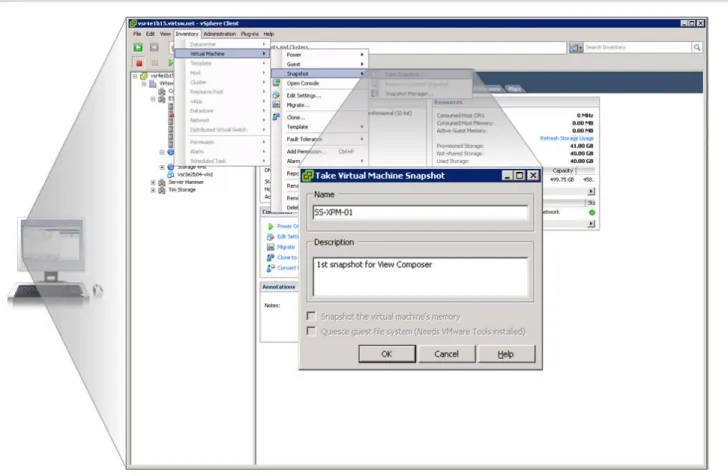Image resolution: width=728 pixels, height=476 pixels.
Task: Click the Clone to command link
Action: pyautogui.click(x=287, y=257)
